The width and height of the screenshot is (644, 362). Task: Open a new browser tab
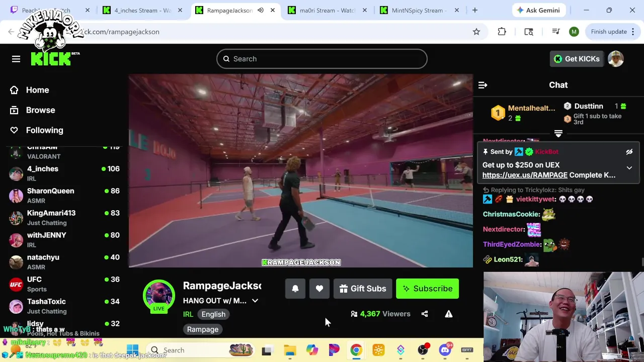pos(474,10)
